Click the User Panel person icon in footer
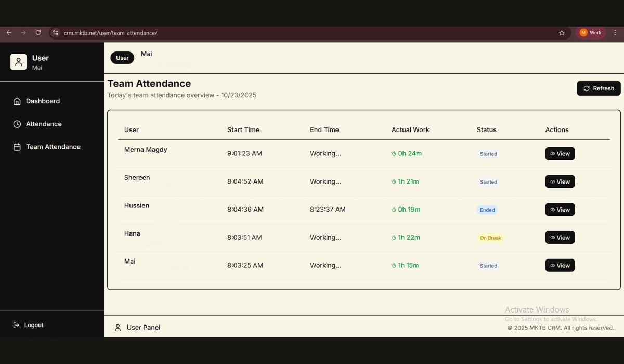The width and height of the screenshot is (624, 364). 118,328
